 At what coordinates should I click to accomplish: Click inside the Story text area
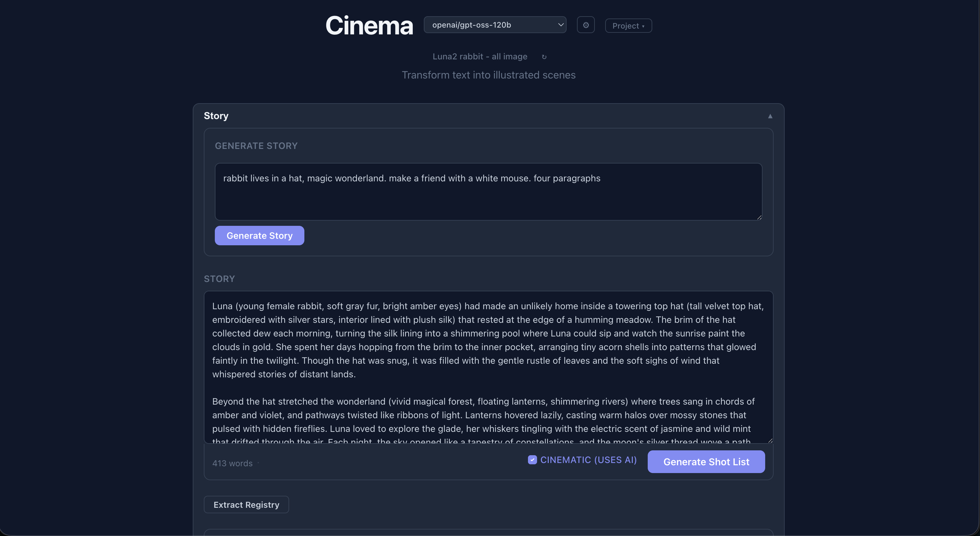coord(488,368)
